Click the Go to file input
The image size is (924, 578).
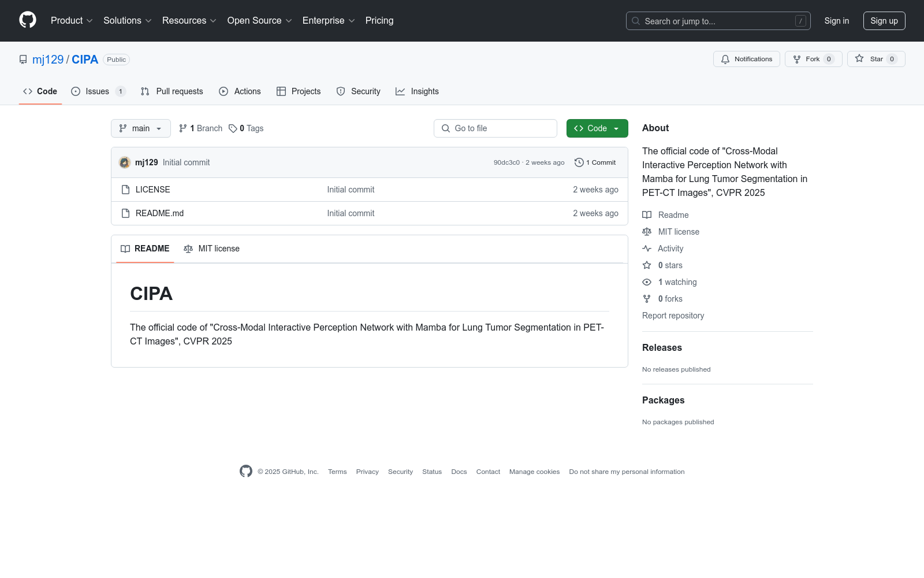tap(495, 128)
